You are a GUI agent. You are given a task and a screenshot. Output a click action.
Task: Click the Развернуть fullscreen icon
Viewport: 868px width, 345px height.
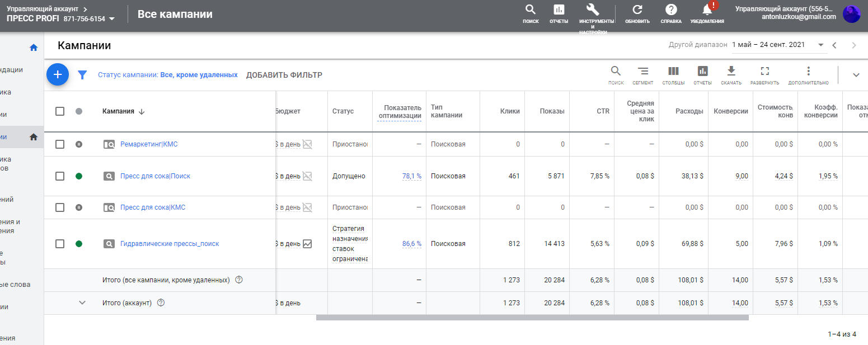click(x=765, y=72)
